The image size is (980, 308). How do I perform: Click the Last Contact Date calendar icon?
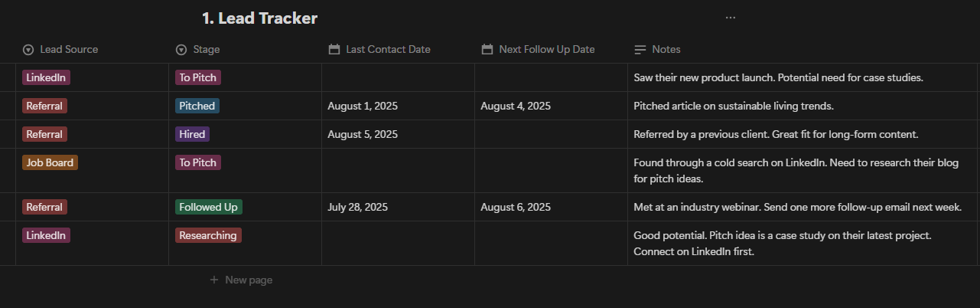(334, 49)
